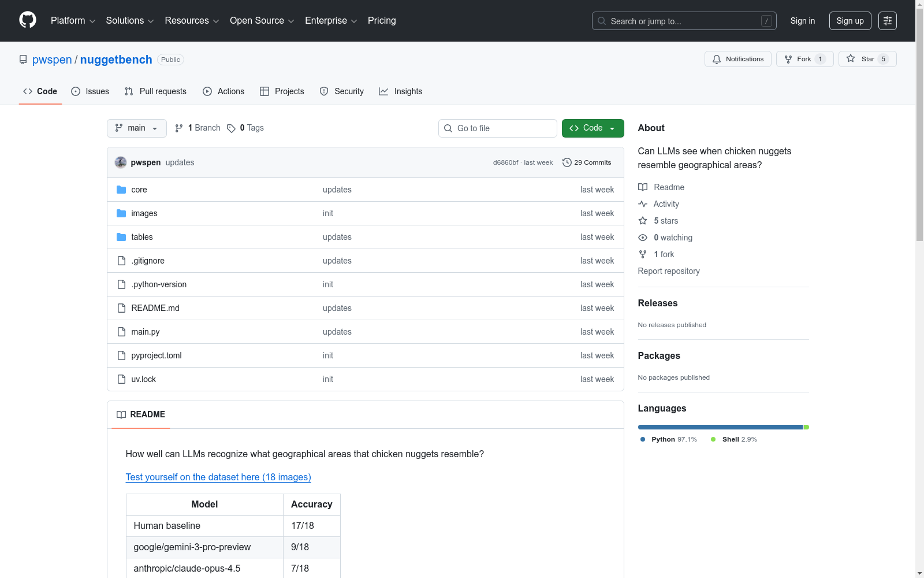924x578 pixels.
Task: Click the README.md file icon
Action: pyautogui.click(x=121, y=308)
